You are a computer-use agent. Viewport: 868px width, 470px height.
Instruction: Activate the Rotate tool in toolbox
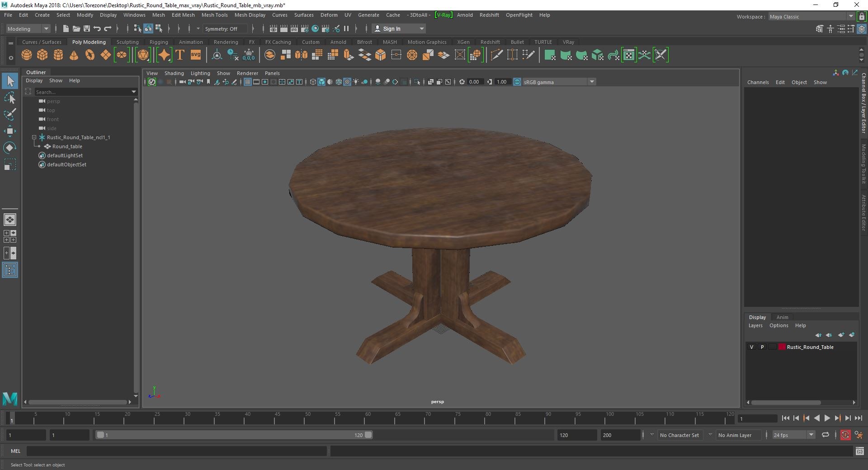[x=10, y=148]
